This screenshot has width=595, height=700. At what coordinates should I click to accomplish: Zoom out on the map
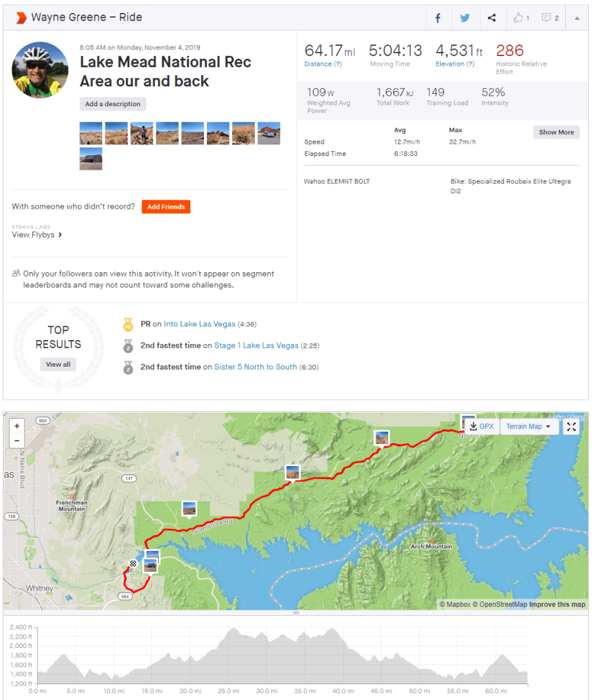pos(17,441)
